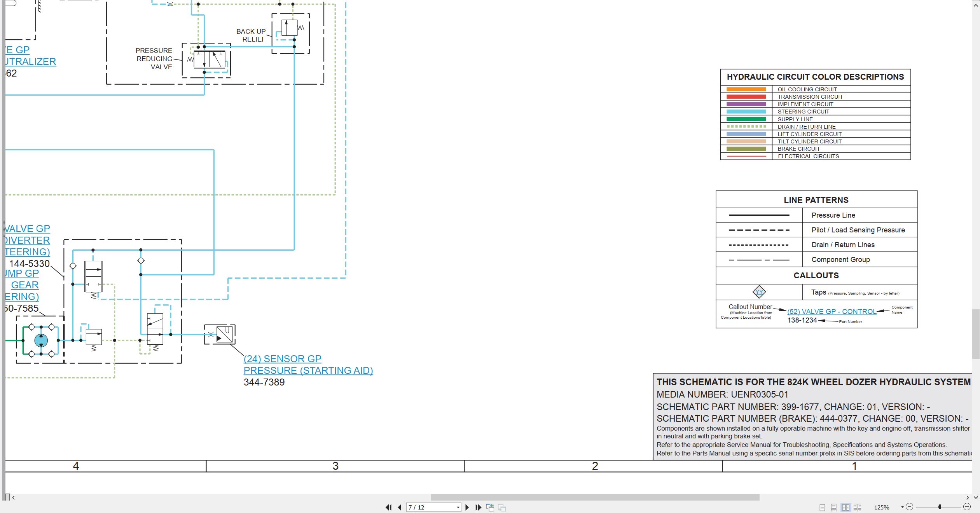Click the zoom slider handle
The image size is (980, 513).
point(940,507)
